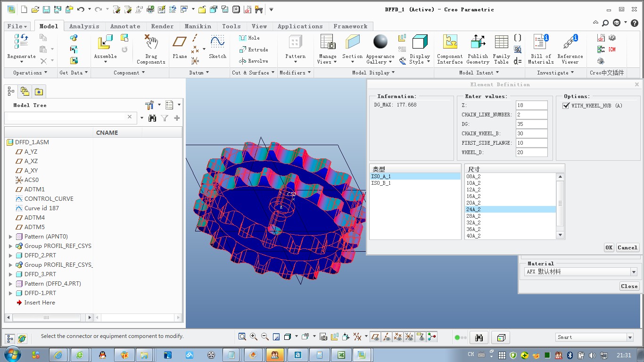Click Cancel in Element Definition dialog
The width and height of the screenshot is (644, 362).
coord(627,247)
